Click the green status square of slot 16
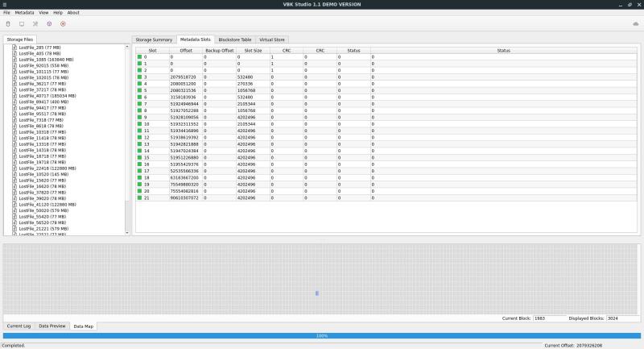The width and height of the screenshot is (644, 349). pos(139,164)
